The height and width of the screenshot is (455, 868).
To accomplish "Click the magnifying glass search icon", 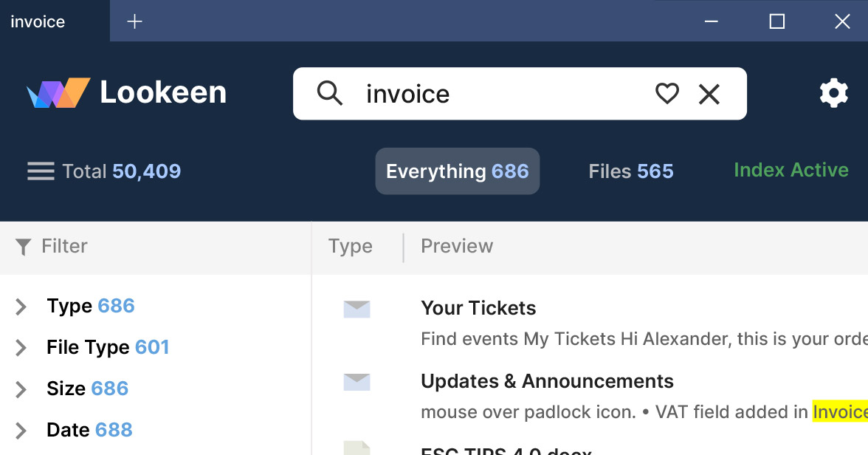I will 330,94.
